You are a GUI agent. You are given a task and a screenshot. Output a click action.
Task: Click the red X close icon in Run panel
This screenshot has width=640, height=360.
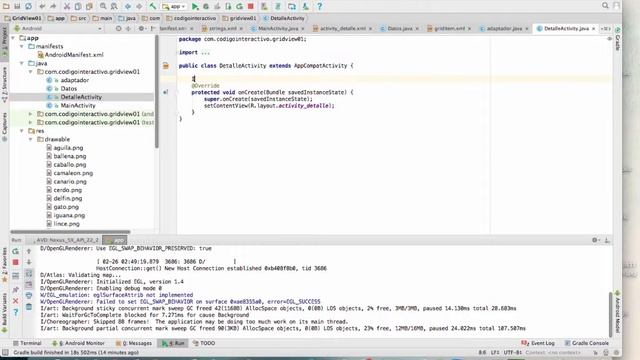pos(16,301)
